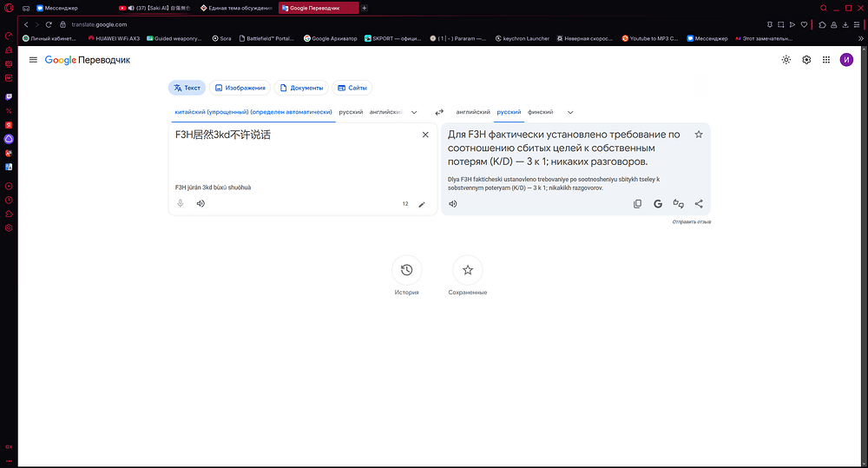Image resolution: width=868 pixels, height=468 pixels.
Task: Choose английский as the source language
Action: coord(386,112)
